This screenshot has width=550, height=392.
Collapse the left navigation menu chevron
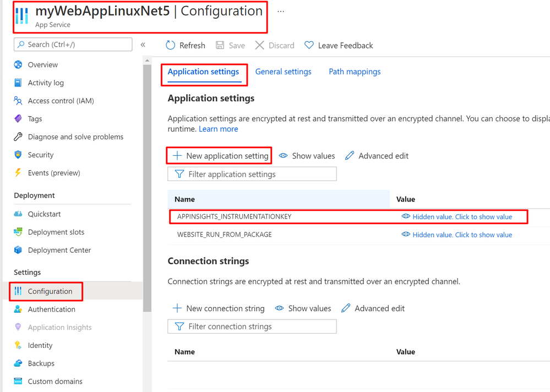coord(143,45)
